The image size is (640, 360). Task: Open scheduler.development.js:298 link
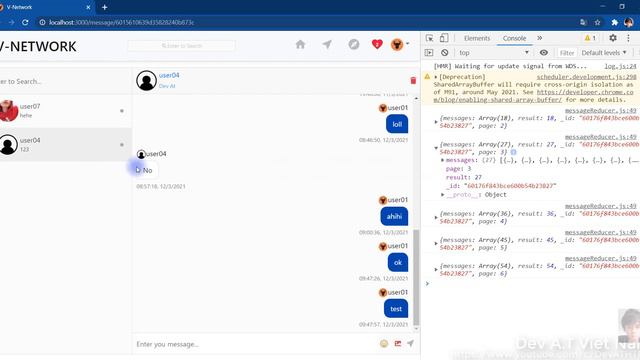[586, 77]
